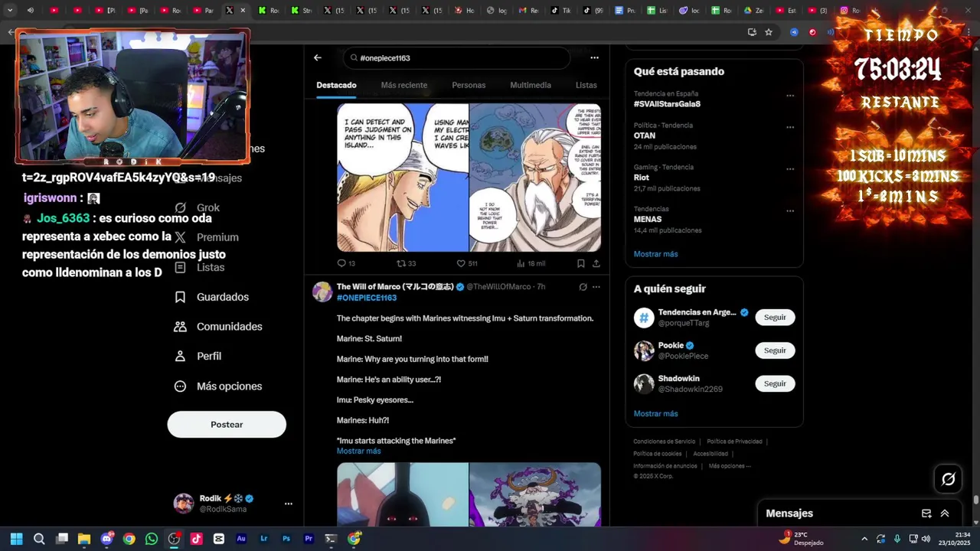Screen dimensions: 980x551
Task: Open Chrome tab search dropdown
Action: [x=10, y=11]
